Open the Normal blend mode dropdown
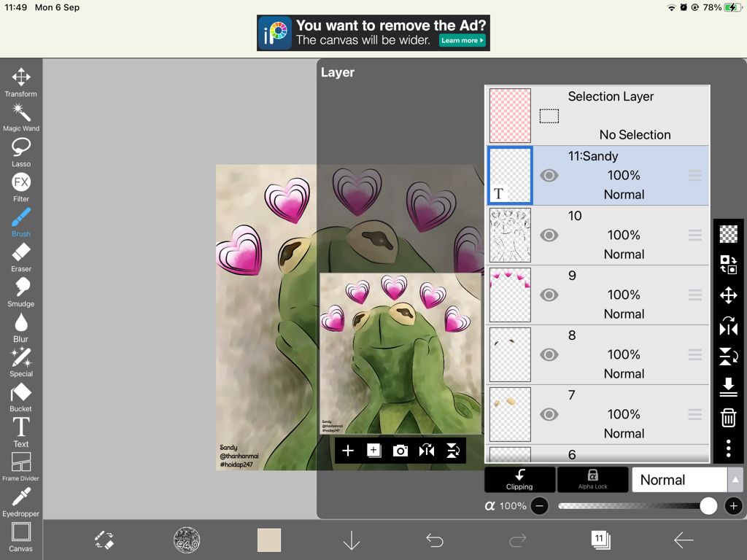 click(x=680, y=480)
